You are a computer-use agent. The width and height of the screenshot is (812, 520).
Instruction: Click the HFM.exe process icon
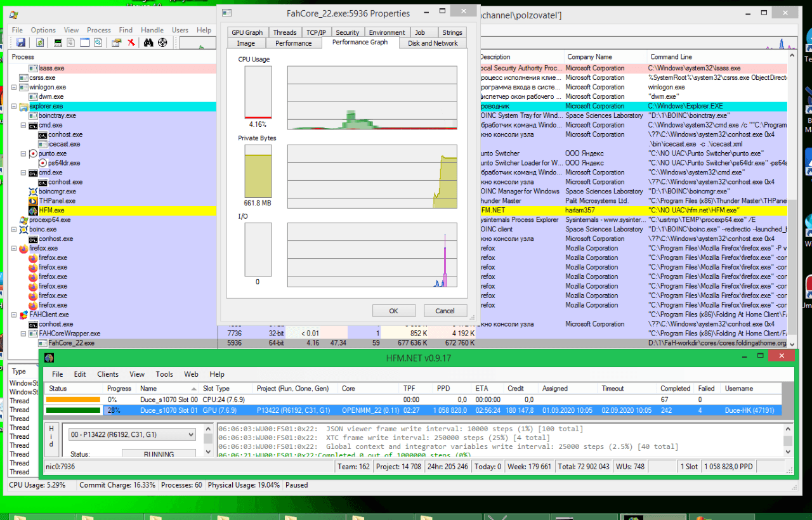33,211
